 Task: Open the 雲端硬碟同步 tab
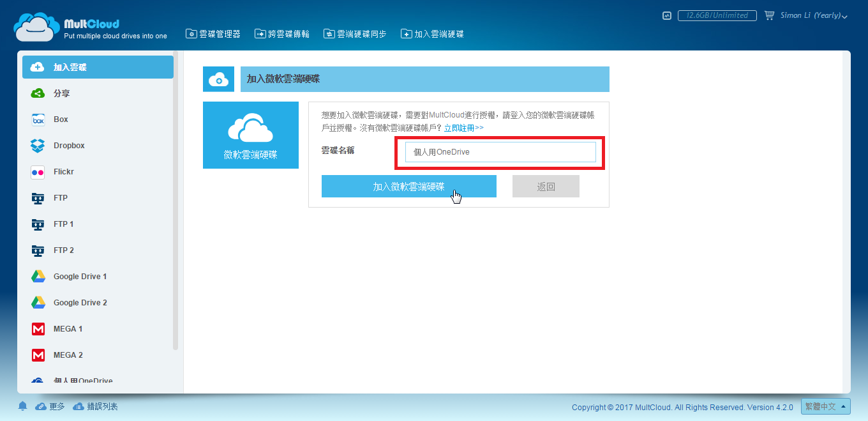click(x=355, y=34)
